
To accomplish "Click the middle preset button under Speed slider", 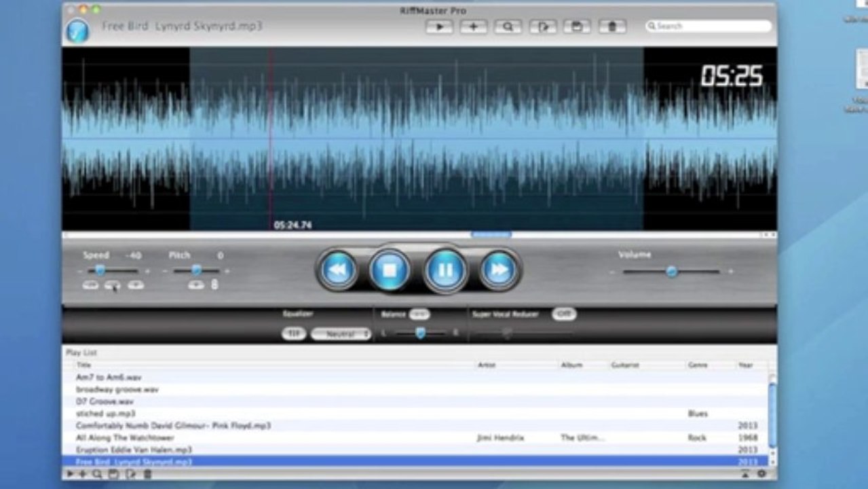I will pos(113,285).
